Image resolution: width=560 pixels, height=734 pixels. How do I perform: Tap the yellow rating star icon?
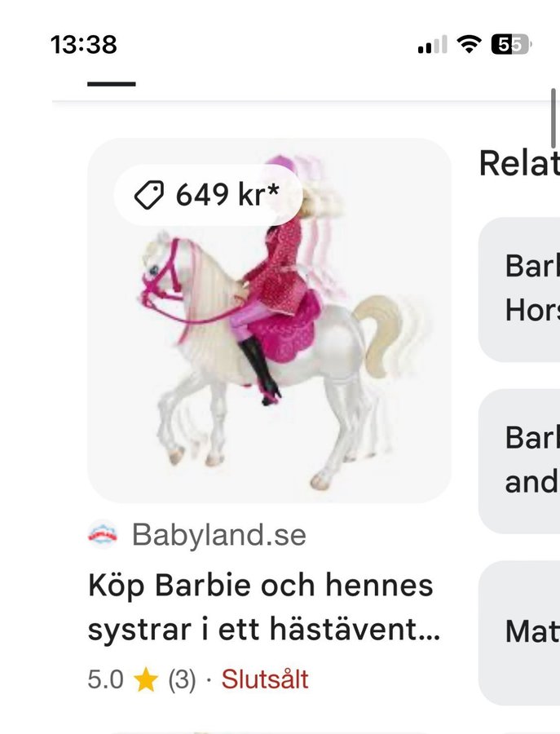(146, 679)
